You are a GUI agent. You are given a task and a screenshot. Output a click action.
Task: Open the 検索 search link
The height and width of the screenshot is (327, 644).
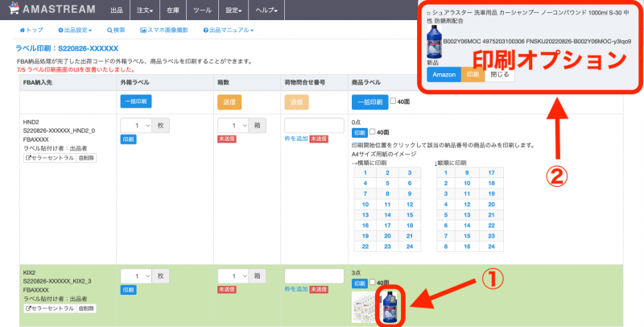point(116,30)
